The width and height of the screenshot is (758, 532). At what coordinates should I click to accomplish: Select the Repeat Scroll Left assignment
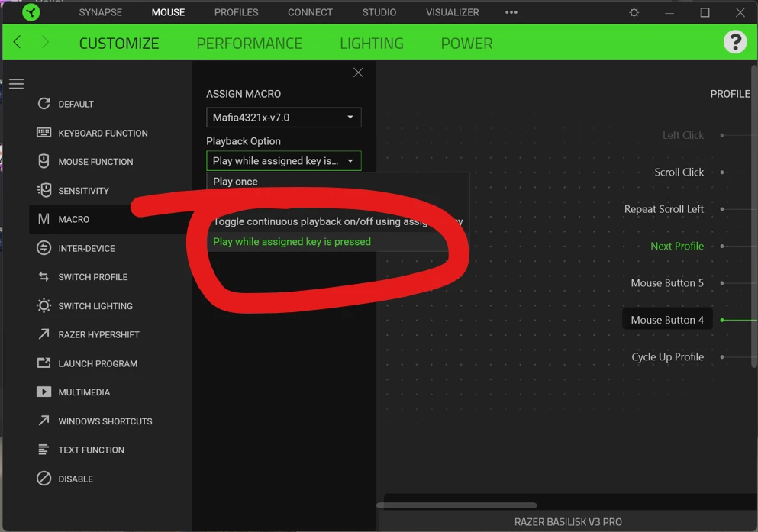pos(664,209)
